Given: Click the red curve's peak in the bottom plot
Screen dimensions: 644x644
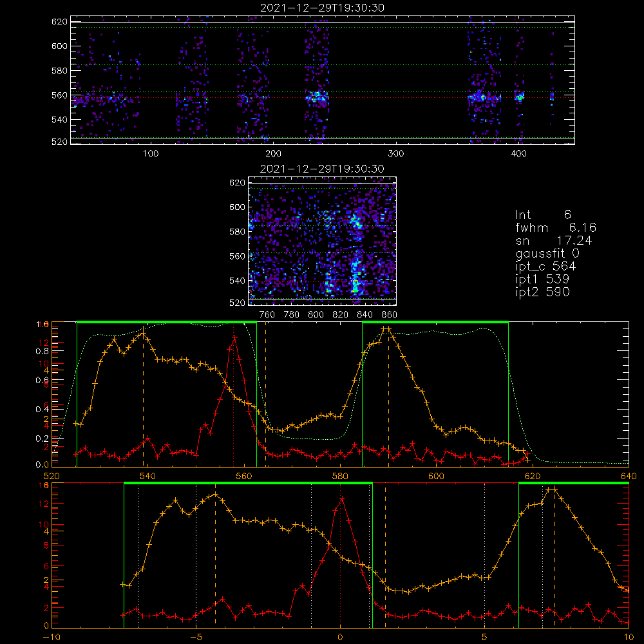Looking at the screenshot, I should tap(342, 498).
